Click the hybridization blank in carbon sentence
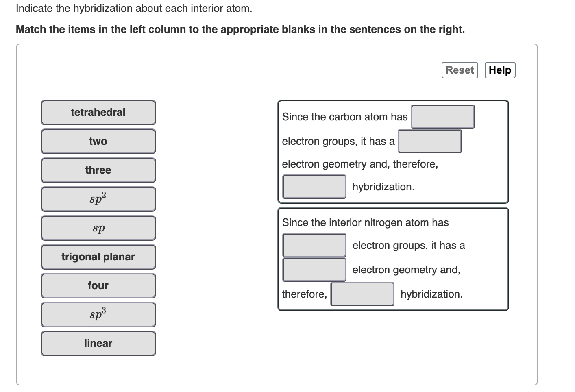This screenshot has height=392, width=575. tap(314, 186)
